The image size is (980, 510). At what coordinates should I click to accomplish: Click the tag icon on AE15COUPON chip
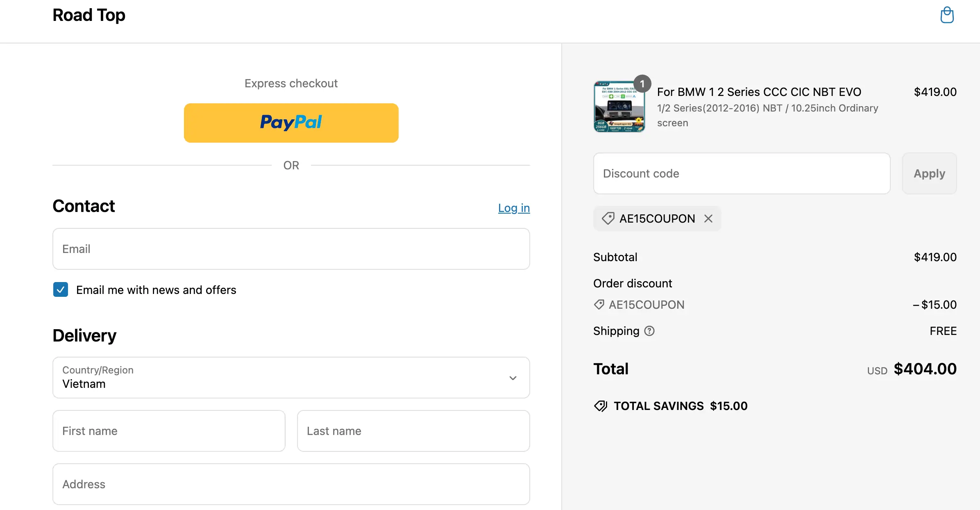click(x=608, y=219)
